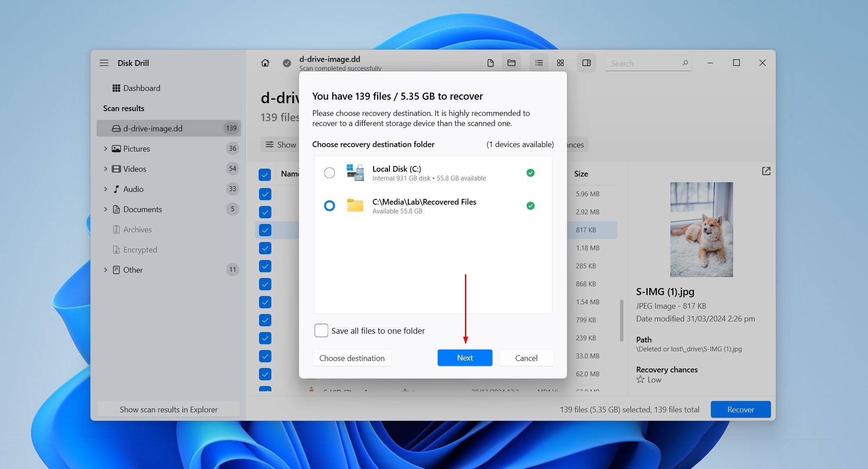Click Show scan results in Explorer
The width and height of the screenshot is (868, 469).
(x=169, y=409)
